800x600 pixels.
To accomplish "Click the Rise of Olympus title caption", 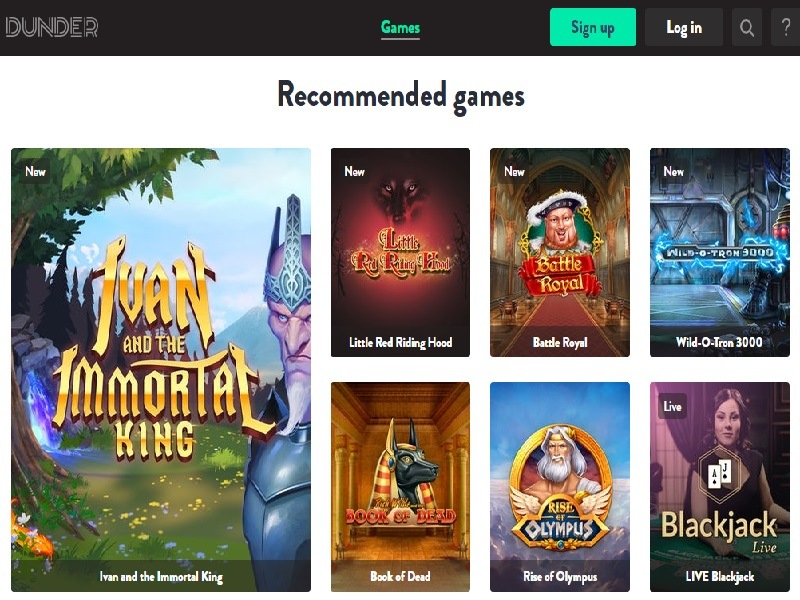I will click(x=560, y=577).
